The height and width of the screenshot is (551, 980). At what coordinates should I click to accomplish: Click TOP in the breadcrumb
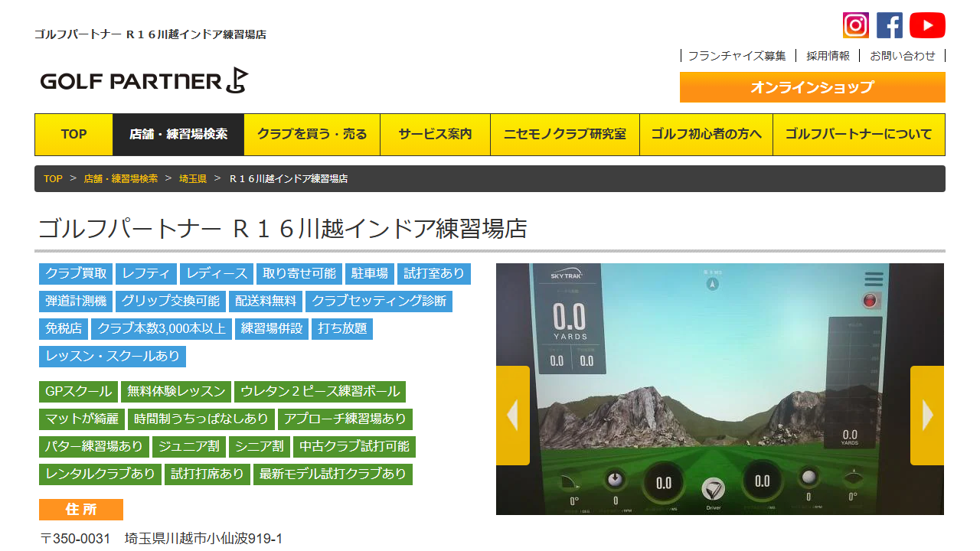point(53,179)
